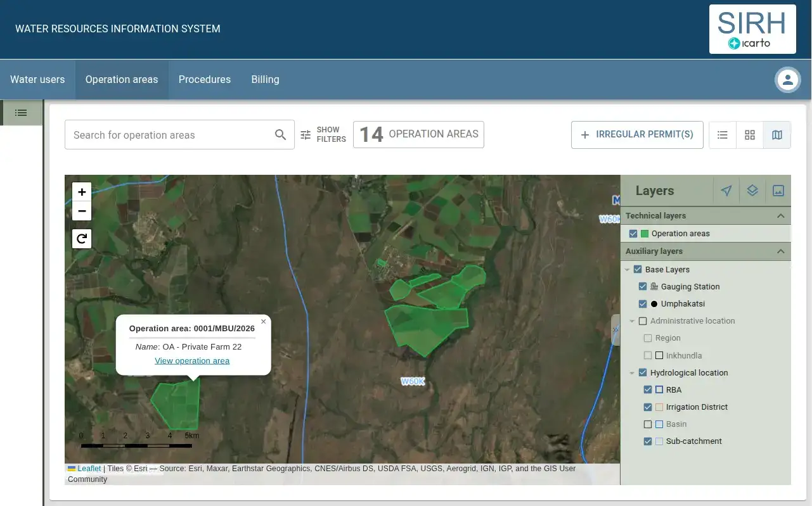Toggle Operation areas layer checkbox

tap(633, 234)
